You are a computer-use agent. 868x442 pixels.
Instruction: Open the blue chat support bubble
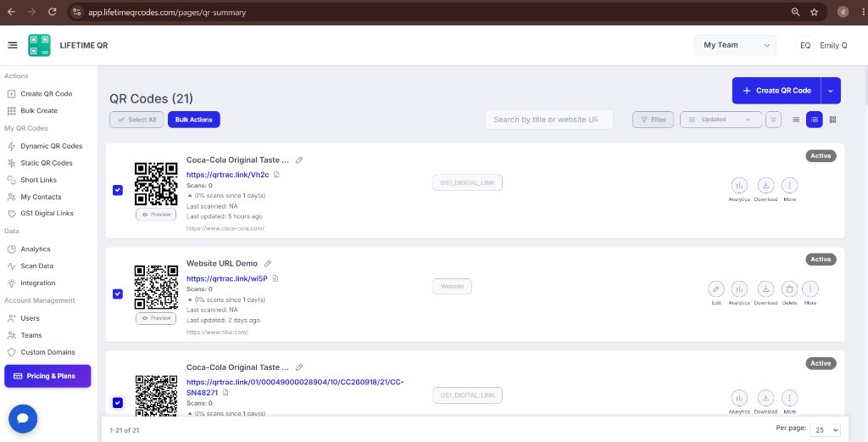(x=23, y=419)
